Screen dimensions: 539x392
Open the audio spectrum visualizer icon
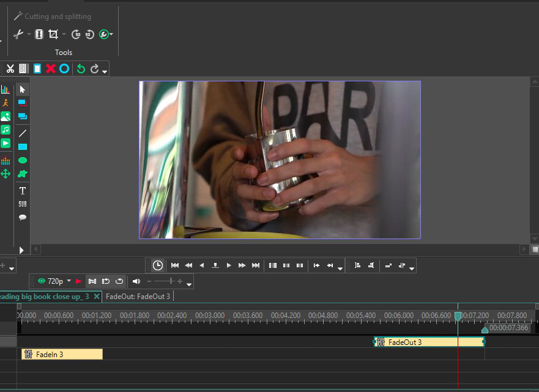coord(6,160)
